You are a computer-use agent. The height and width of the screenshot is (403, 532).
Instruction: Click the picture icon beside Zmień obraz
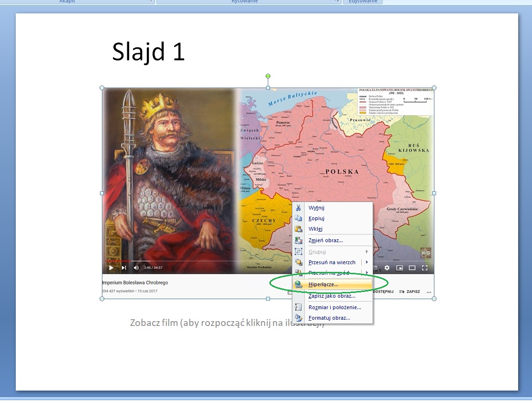point(298,240)
